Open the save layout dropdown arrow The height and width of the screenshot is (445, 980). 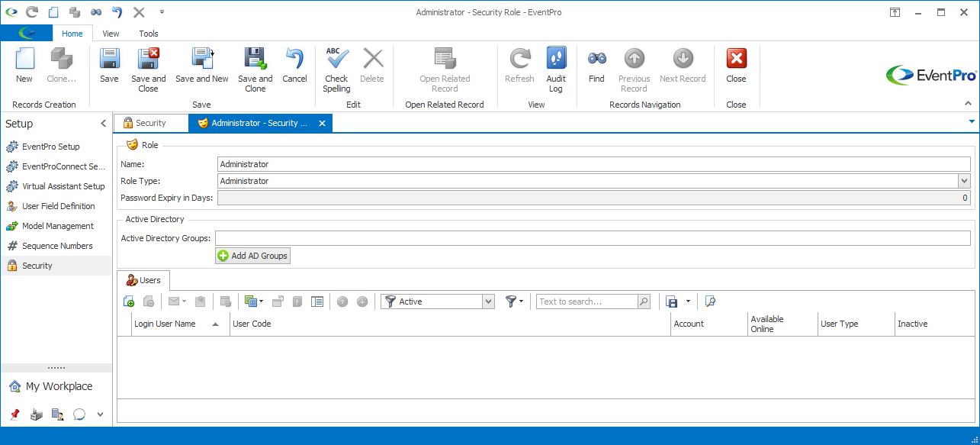[x=688, y=302]
